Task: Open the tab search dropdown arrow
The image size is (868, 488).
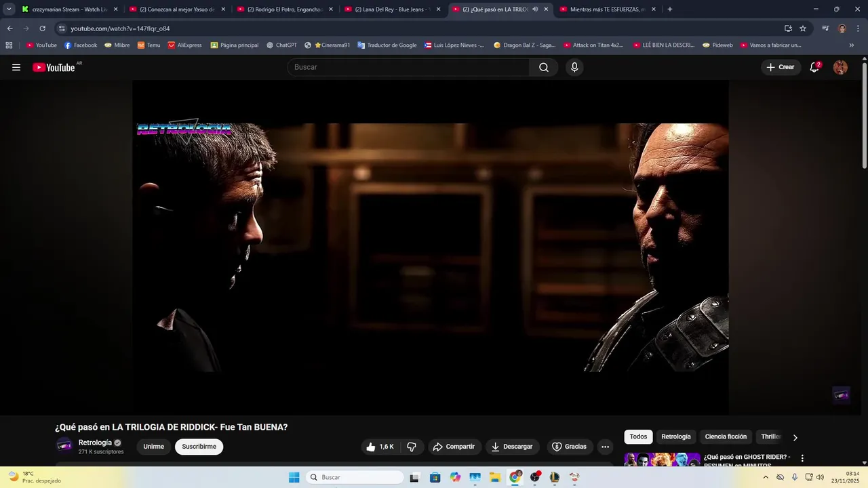Action: click(9, 9)
